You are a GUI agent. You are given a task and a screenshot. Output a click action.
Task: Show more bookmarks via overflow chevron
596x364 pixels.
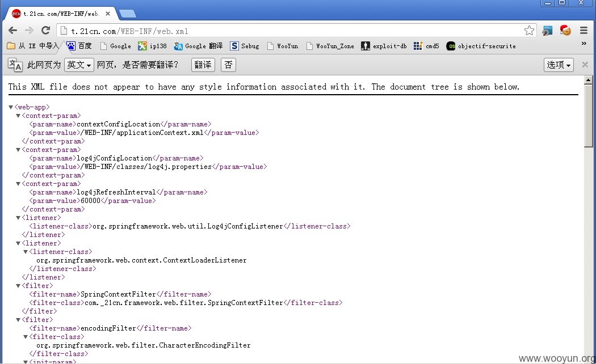pyautogui.click(x=584, y=44)
